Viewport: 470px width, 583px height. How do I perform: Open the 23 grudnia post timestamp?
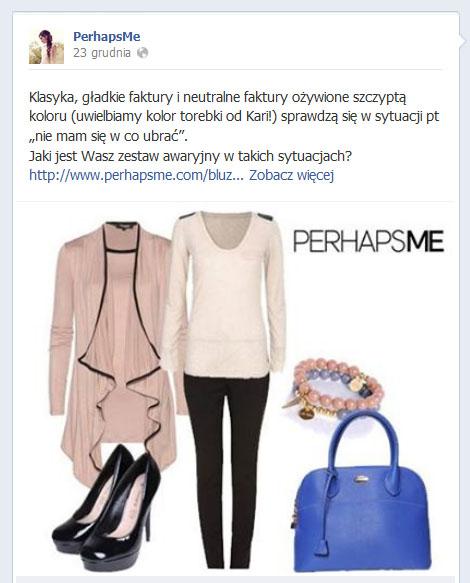[x=102, y=53]
